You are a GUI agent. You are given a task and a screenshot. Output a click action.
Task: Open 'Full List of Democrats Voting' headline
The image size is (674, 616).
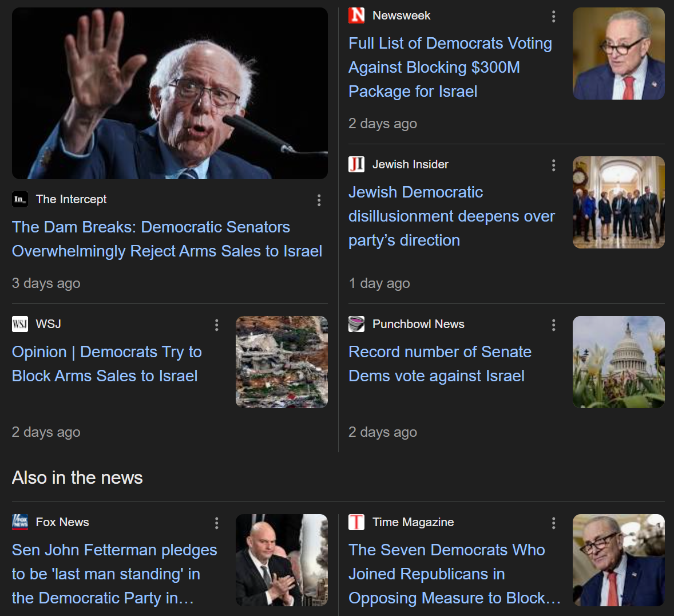click(450, 68)
